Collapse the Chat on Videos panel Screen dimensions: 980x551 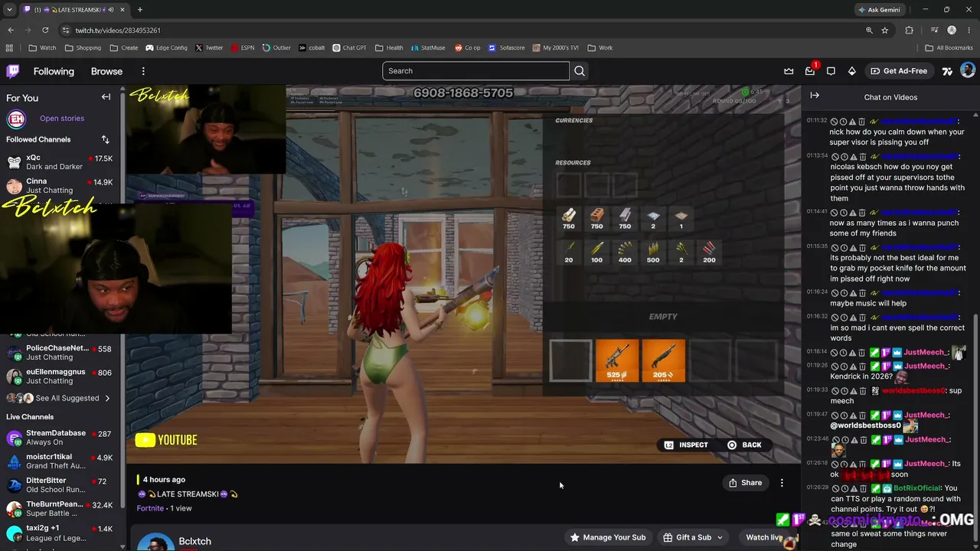(x=815, y=96)
